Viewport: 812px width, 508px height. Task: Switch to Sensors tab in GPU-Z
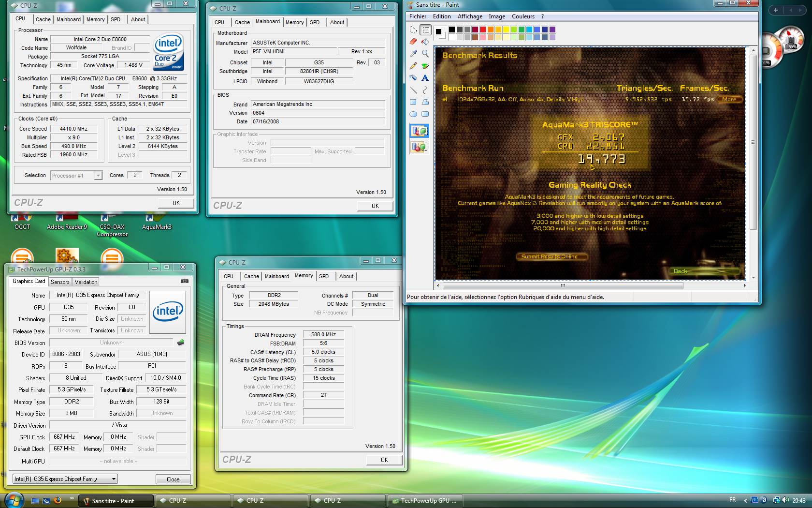tap(60, 282)
